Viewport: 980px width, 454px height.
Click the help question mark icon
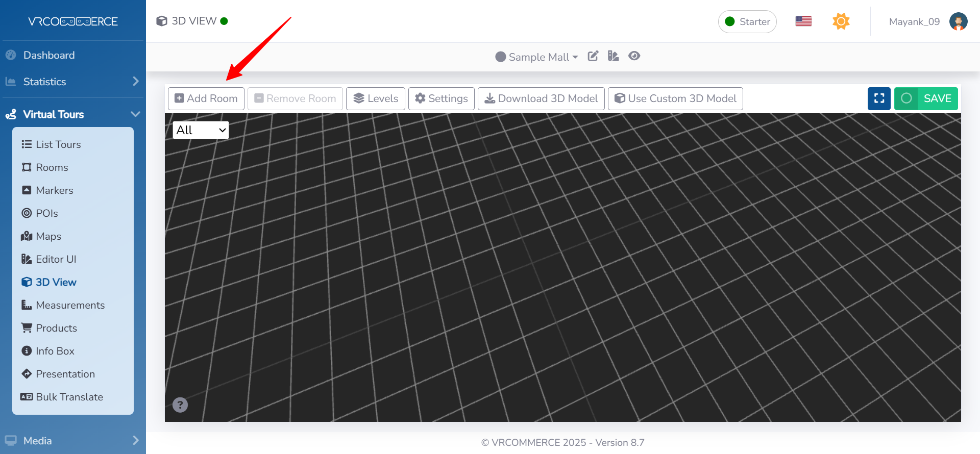[x=180, y=405]
